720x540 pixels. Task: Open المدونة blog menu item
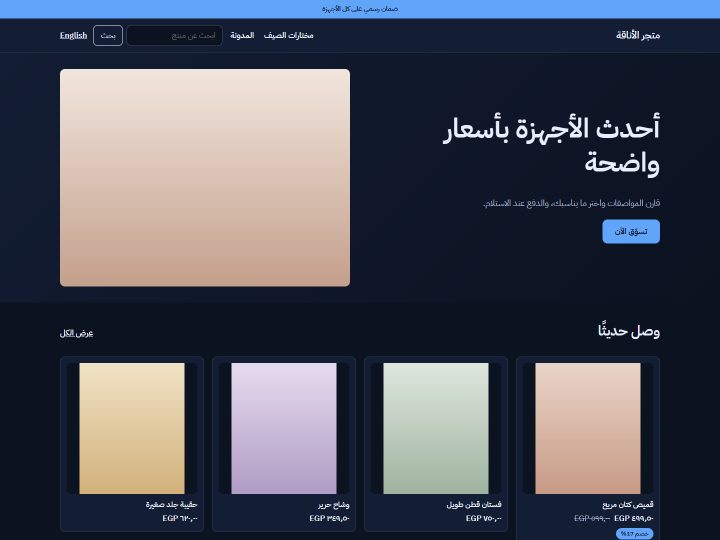pos(242,35)
